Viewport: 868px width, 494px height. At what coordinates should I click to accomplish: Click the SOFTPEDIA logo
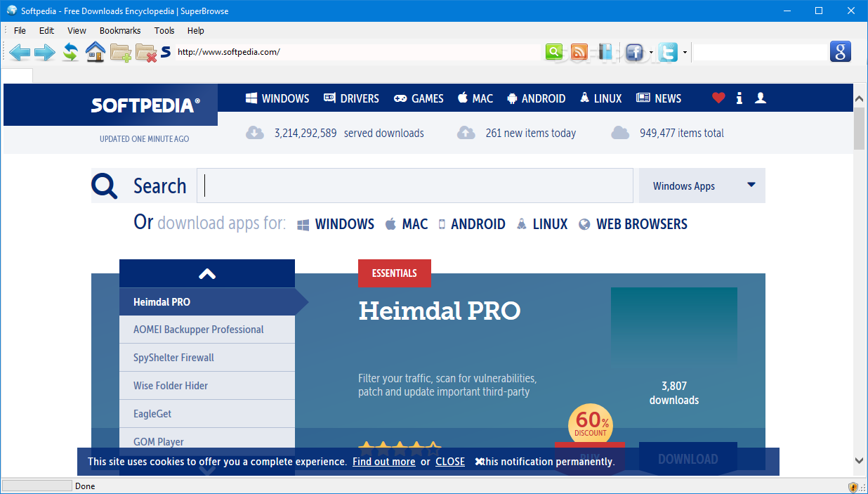coord(145,105)
